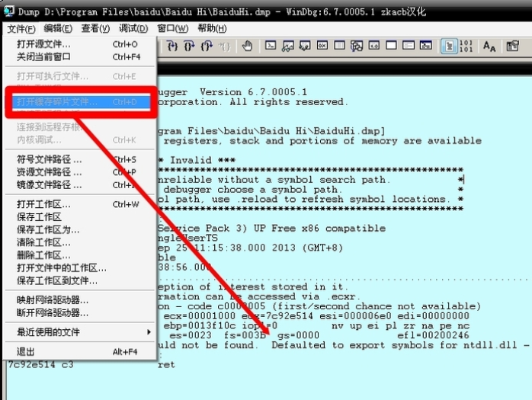The height and width of the screenshot is (400, 532).
Task: Open the 编辑(E) menu
Action: point(58,28)
